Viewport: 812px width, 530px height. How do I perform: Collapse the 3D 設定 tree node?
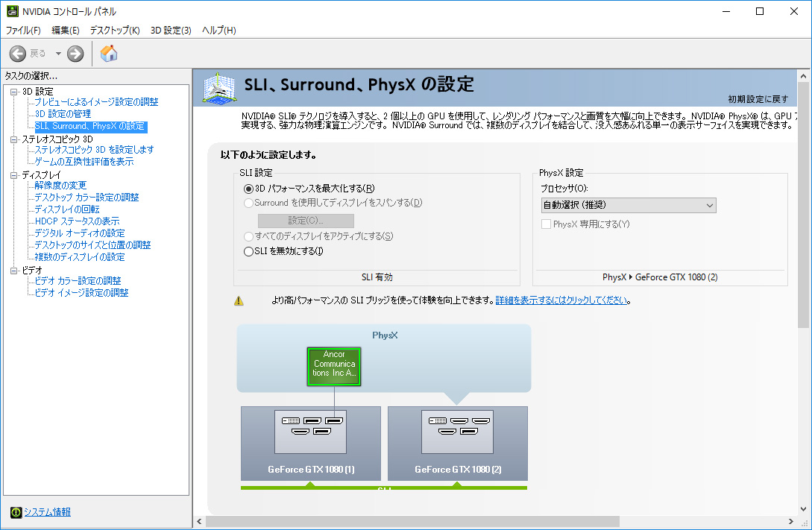pyautogui.click(x=14, y=92)
